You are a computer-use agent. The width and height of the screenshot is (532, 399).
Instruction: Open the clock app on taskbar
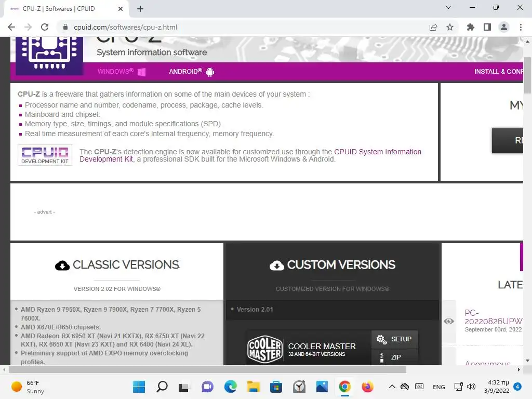point(299,387)
